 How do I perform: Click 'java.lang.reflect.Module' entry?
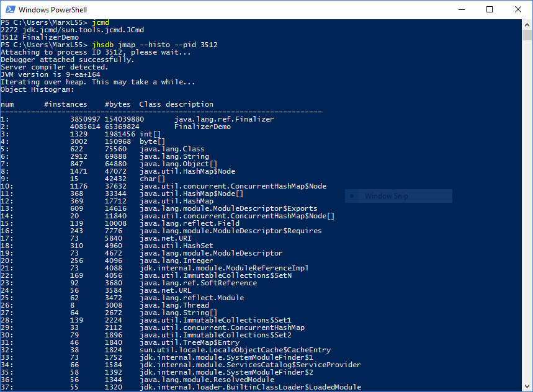click(192, 298)
